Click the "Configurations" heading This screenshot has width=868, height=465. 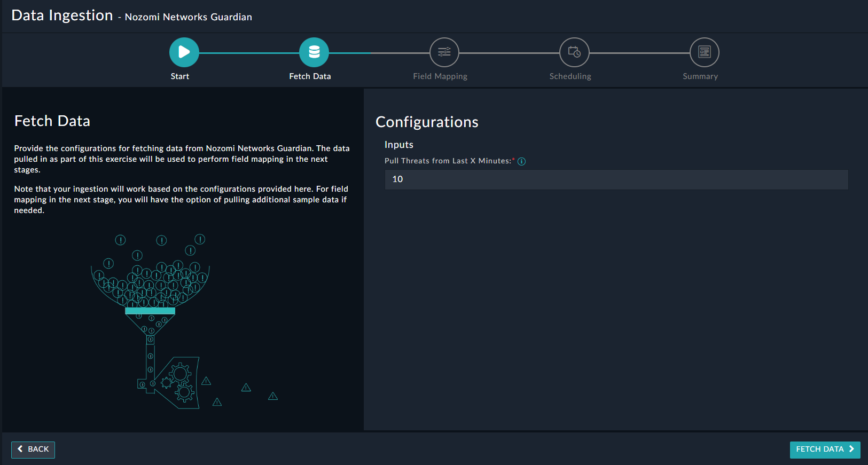[x=427, y=122]
